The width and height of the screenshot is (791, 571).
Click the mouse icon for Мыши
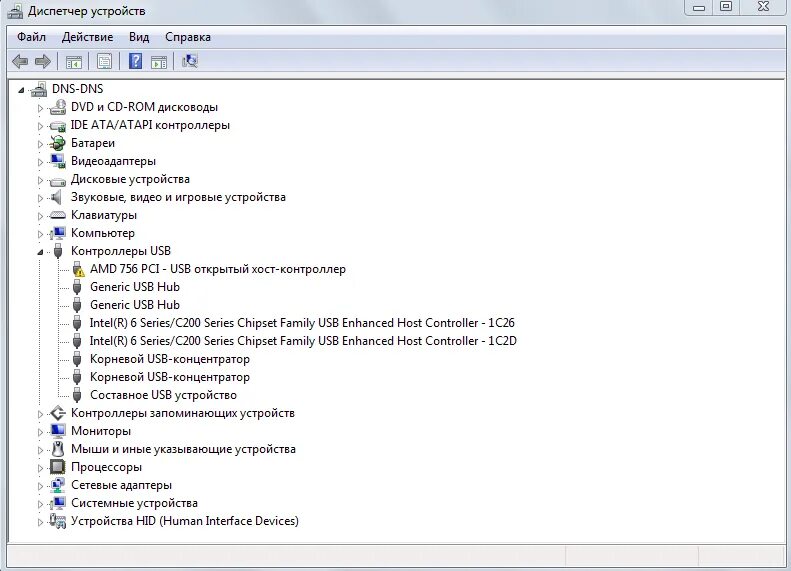(x=58, y=449)
